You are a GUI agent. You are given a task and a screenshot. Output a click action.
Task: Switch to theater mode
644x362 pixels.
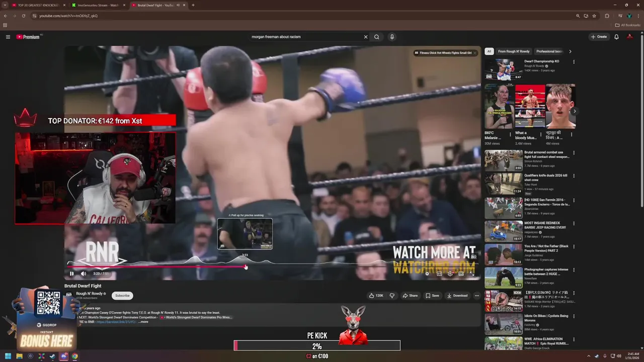(x=461, y=274)
